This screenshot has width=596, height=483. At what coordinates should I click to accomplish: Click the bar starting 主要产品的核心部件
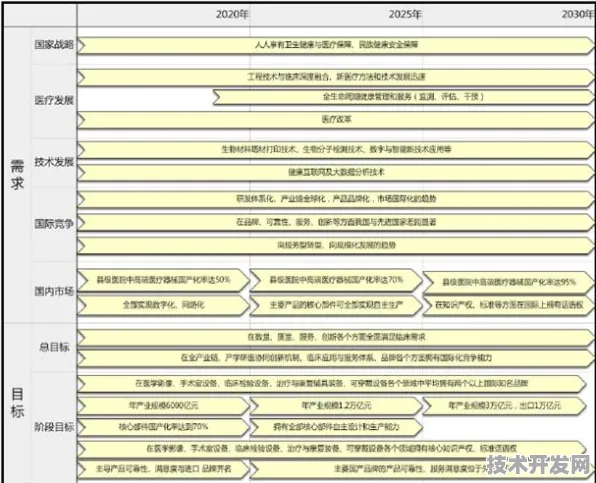(x=336, y=305)
